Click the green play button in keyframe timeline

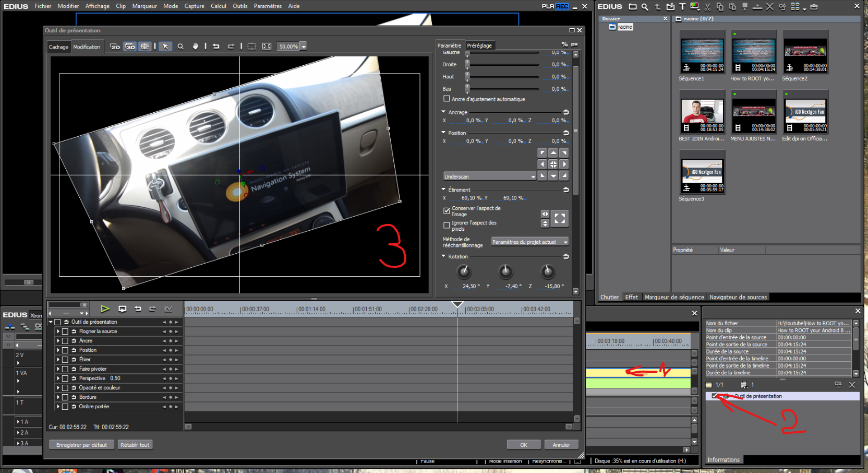pos(105,309)
